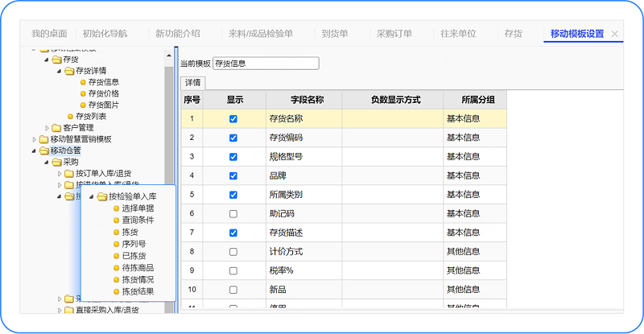Click the 所属分组 column header
644x334 pixels.
[x=475, y=100]
